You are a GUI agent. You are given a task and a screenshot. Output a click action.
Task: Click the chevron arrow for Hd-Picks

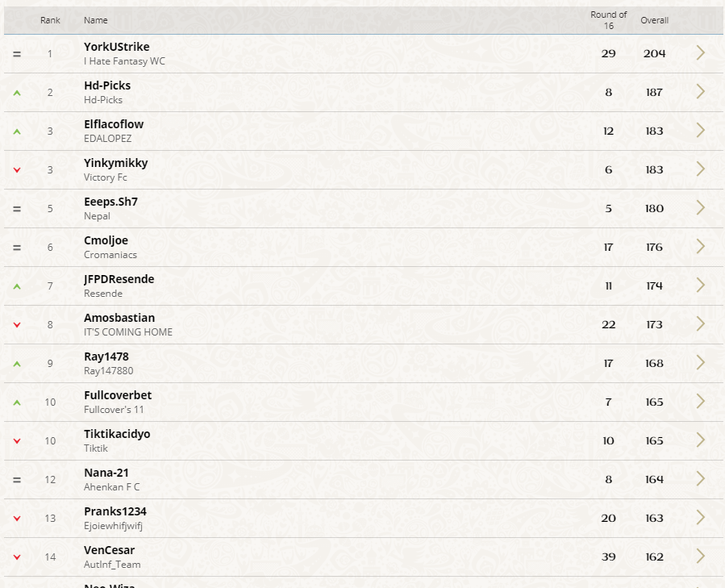point(701,92)
